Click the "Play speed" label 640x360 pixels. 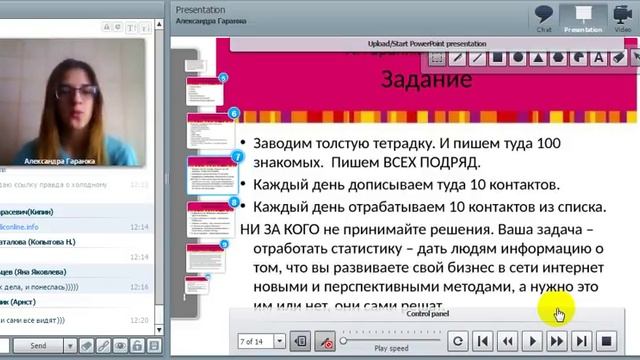pos(391,349)
